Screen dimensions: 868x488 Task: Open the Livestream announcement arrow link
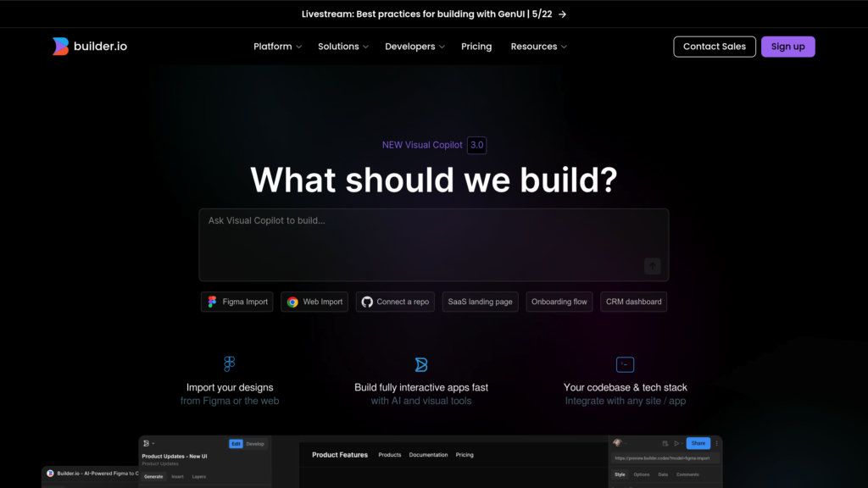563,14
